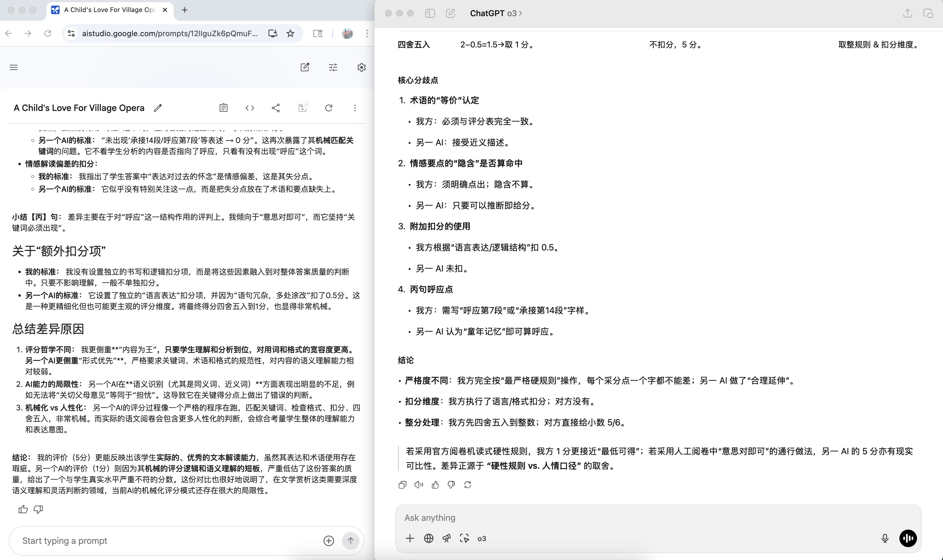943x560 pixels.
Task: Open the code view in AI Studio
Action: pos(249,108)
